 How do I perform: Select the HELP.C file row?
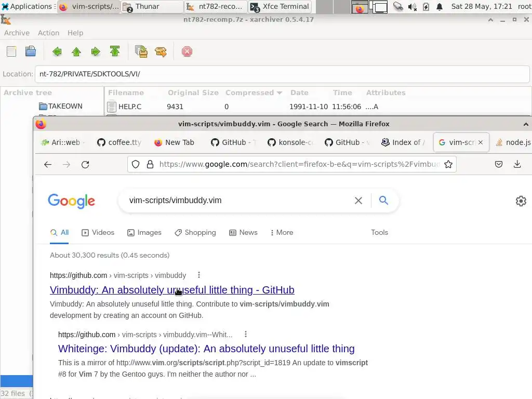317,107
